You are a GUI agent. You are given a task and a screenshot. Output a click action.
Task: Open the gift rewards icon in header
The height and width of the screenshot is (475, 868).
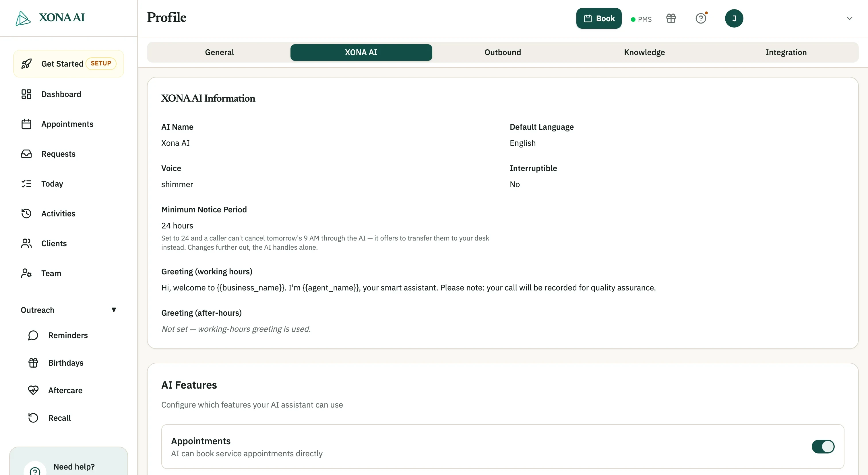pos(671,18)
